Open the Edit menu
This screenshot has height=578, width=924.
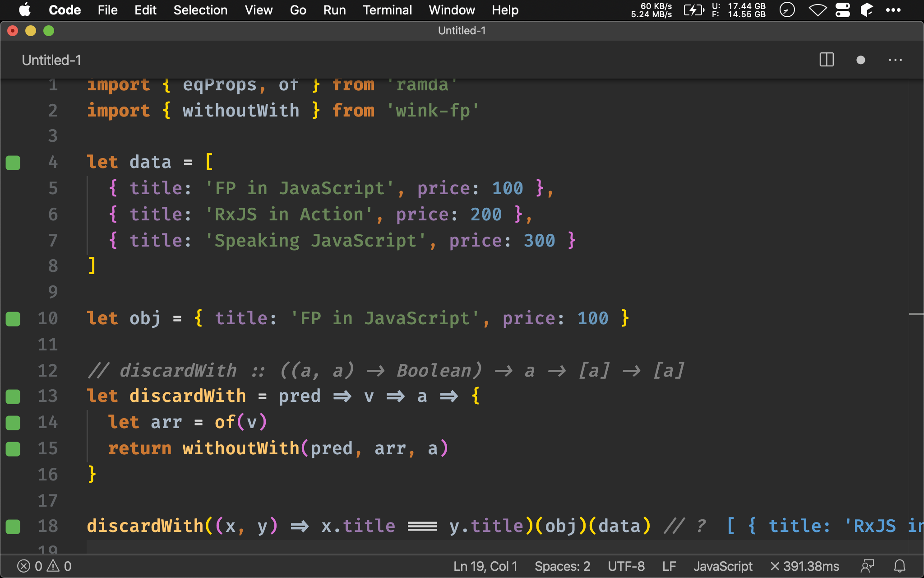[145, 10]
